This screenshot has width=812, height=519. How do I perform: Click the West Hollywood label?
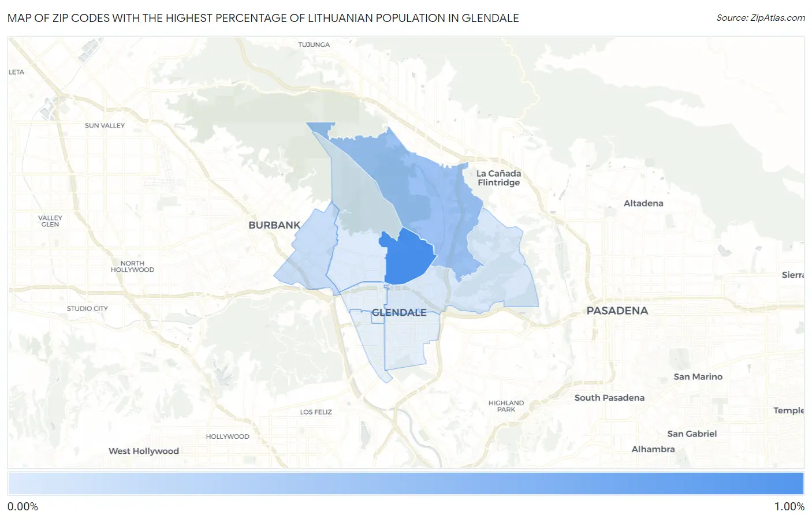tap(144, 451)
